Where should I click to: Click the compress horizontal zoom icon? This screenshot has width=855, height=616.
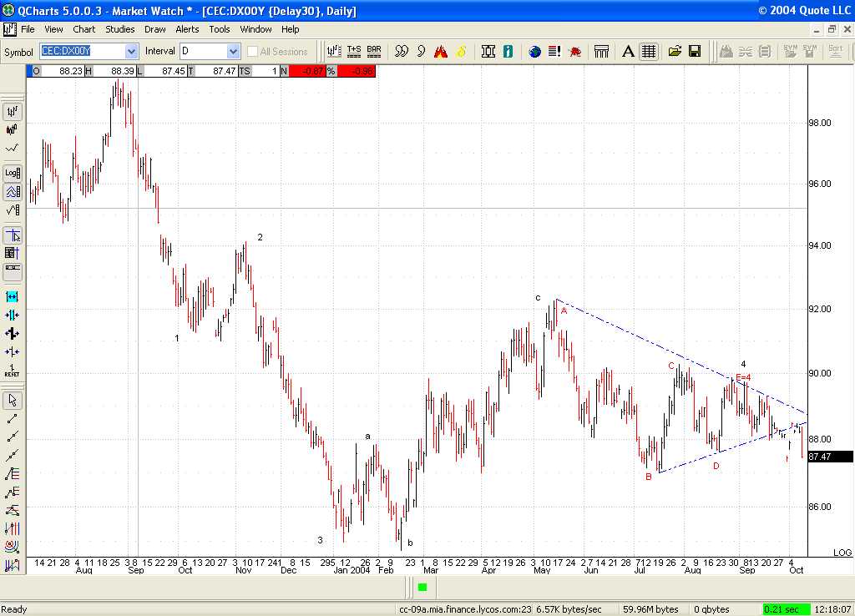pyautogui.click(x=12, y=315)
